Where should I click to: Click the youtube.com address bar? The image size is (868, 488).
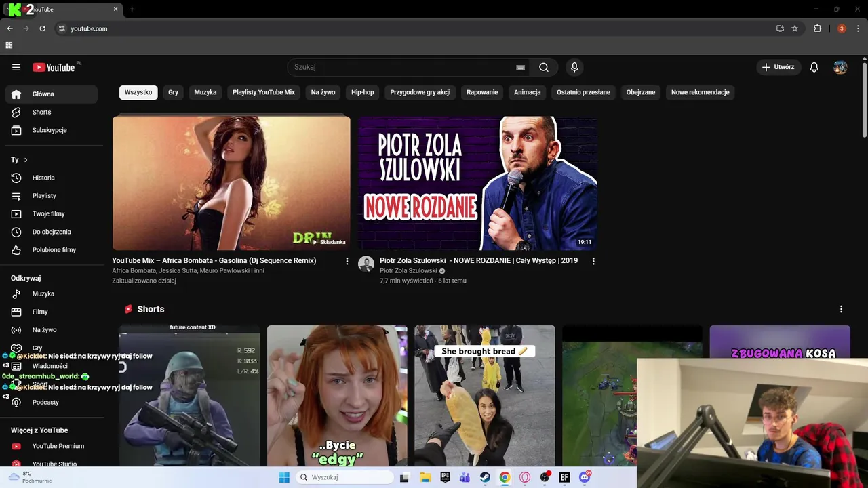tap(414, 28)
